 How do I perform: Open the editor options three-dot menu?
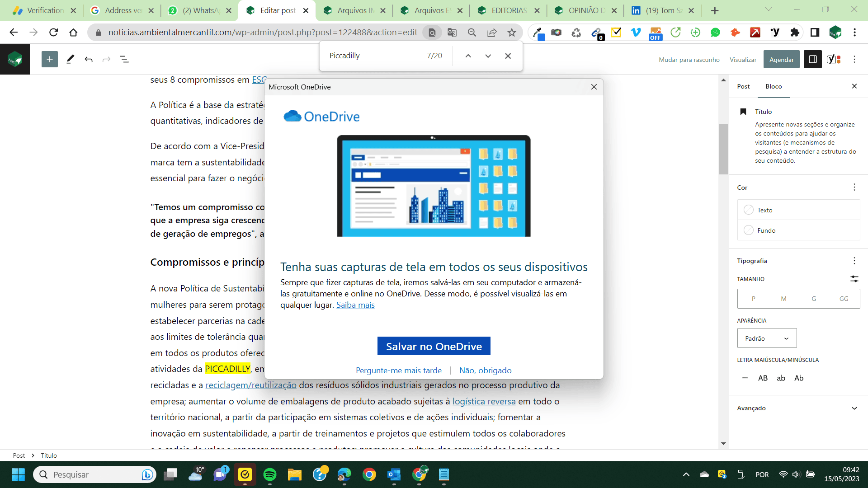pos(854,59)
